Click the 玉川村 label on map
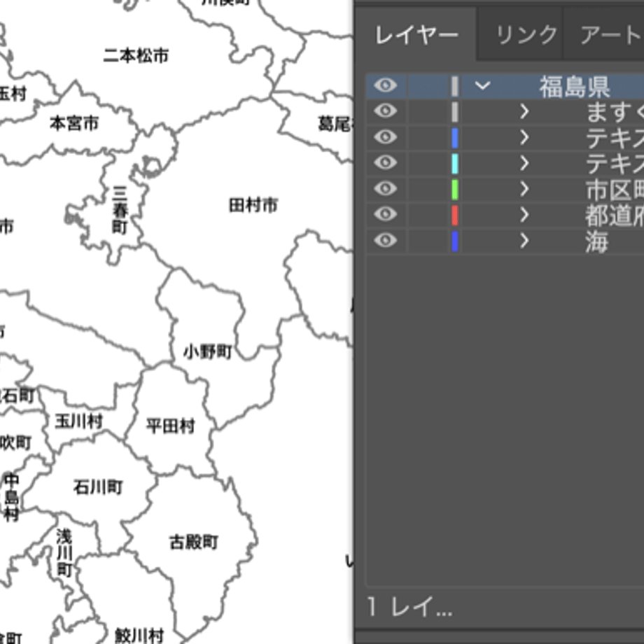 point(79,421)
